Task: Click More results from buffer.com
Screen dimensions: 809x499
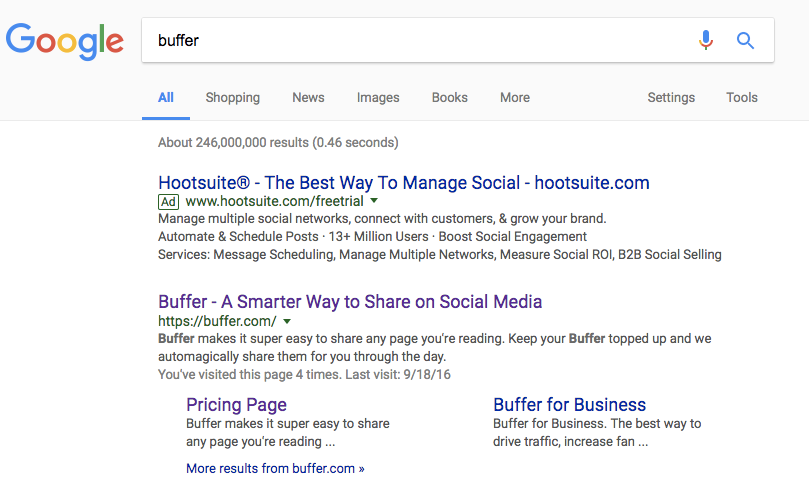Action: pyautogui.click(x=275, y=469)
